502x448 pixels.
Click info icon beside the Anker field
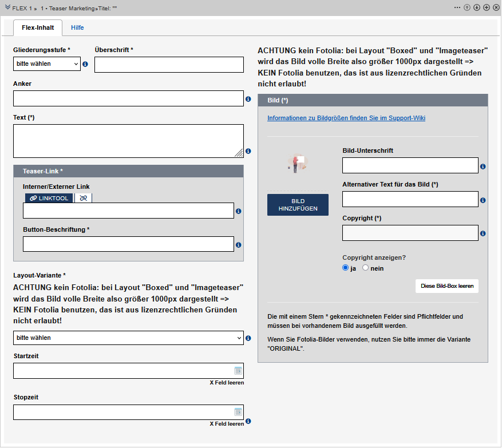coord(248,99)
